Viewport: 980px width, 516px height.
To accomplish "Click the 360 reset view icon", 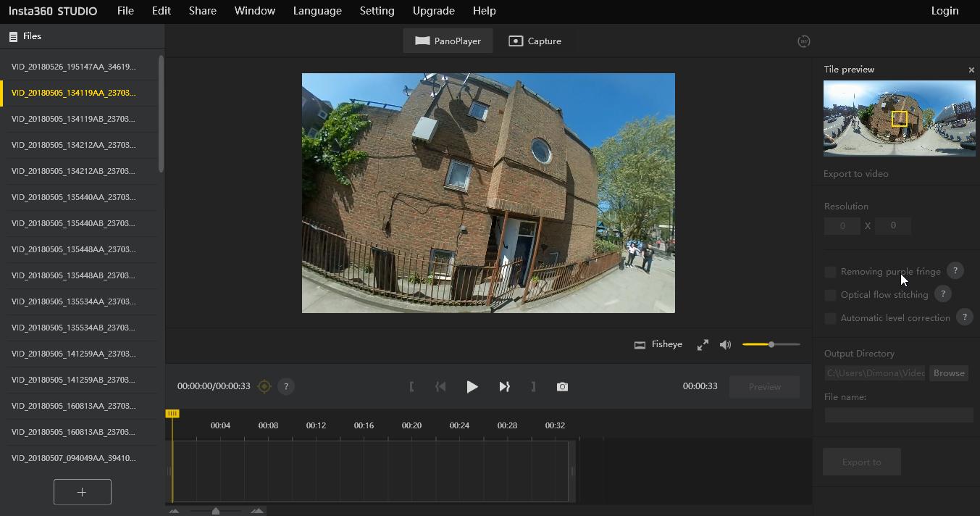I will (x=803, y=41).
